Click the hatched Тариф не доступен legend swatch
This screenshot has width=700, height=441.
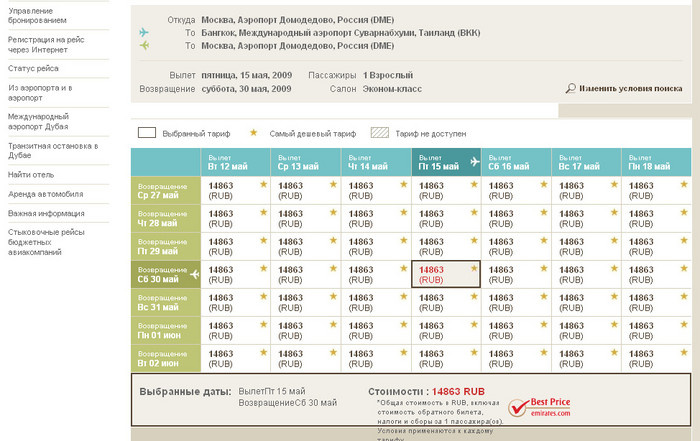click(x=380, y=133)
